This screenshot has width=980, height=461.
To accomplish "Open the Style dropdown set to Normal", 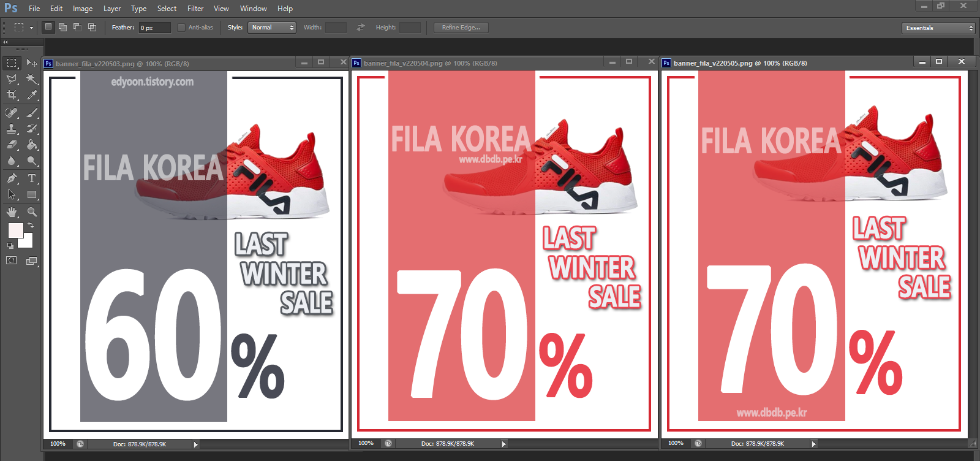I will click(x=272, y=28).
